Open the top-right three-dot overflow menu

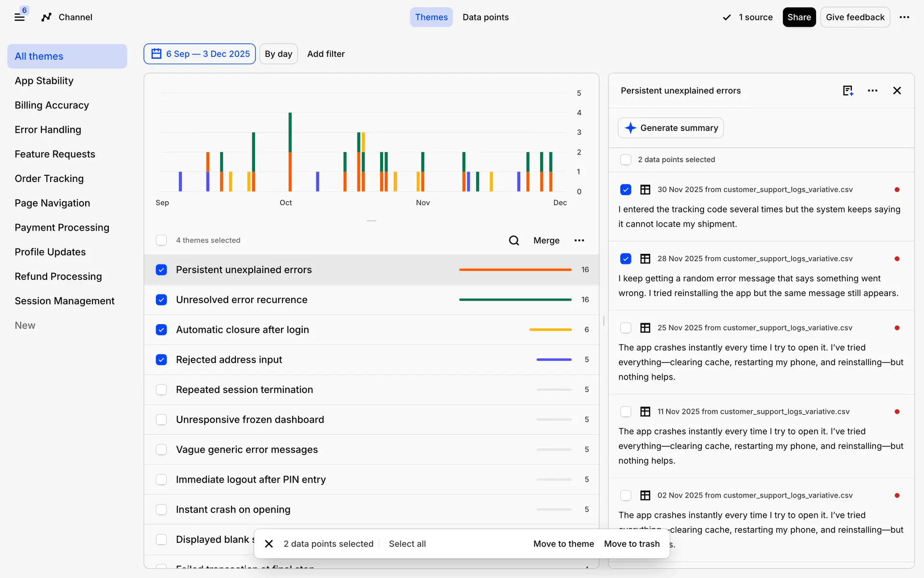point(904,17)
